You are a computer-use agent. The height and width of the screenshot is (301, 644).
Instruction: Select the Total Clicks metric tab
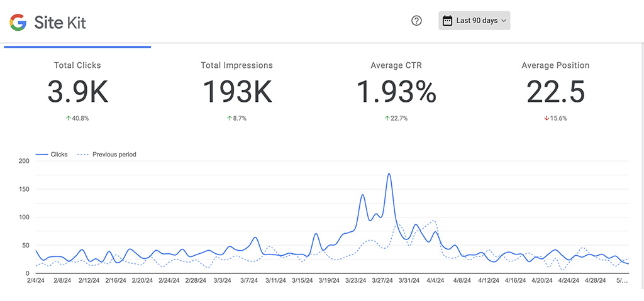coord(77,85)
